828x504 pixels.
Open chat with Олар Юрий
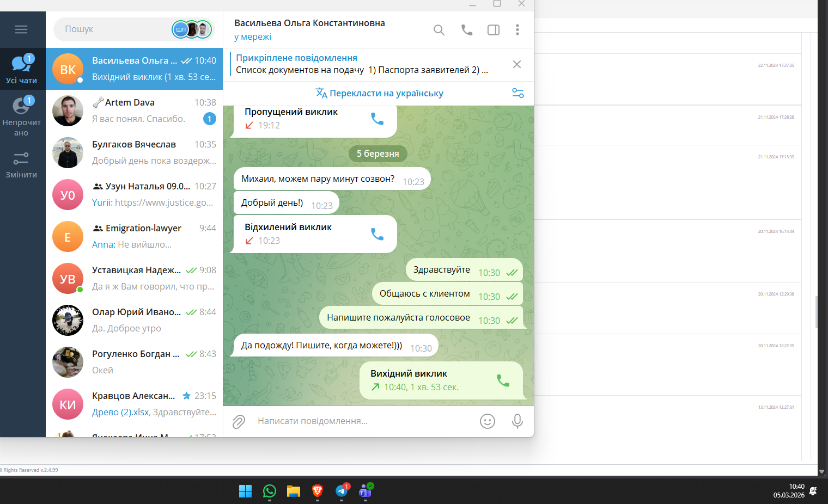coord(135,320)
